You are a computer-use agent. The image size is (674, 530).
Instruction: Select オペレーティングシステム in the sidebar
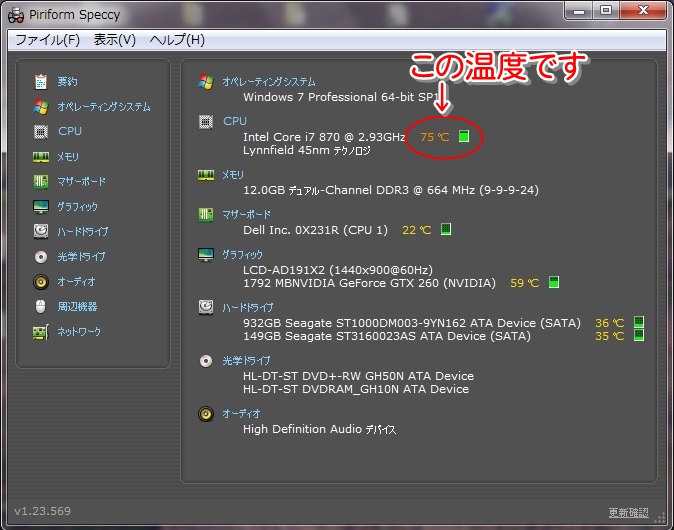tap(104, 107)
